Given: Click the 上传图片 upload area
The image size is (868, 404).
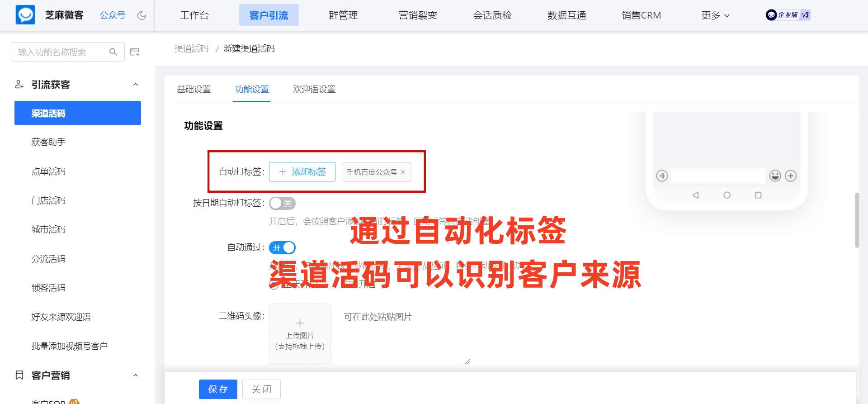Looking at the screenshot, I should (300, 334).
